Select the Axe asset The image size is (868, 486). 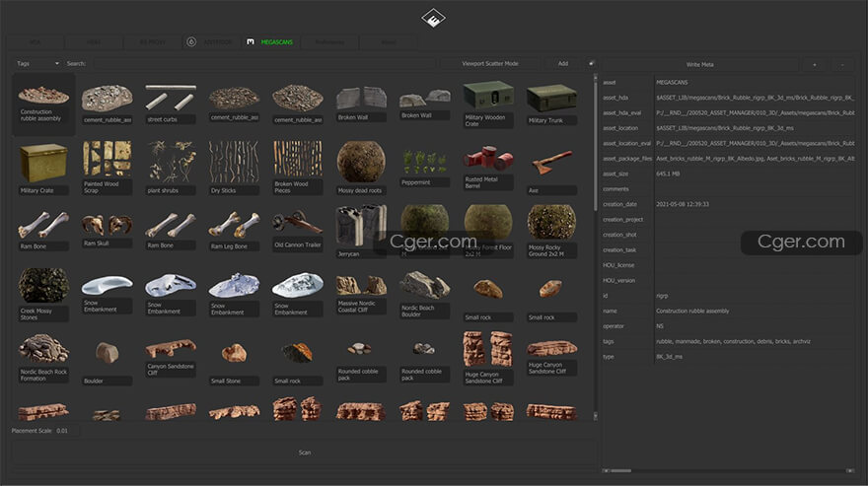coord(551,172)
